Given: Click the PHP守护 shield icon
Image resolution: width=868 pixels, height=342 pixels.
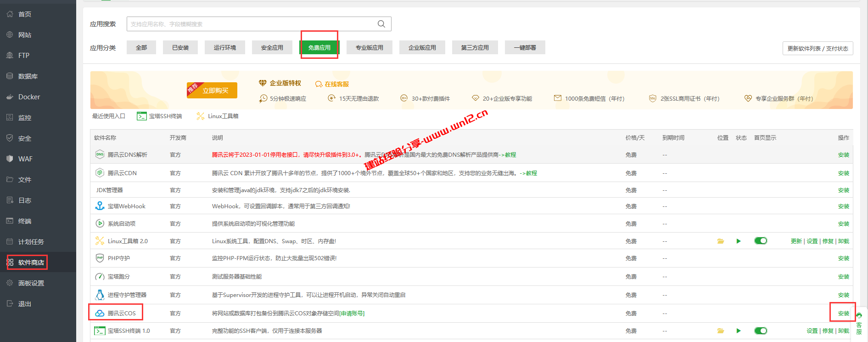Looking at the screenshot, I should pos(100,258).
